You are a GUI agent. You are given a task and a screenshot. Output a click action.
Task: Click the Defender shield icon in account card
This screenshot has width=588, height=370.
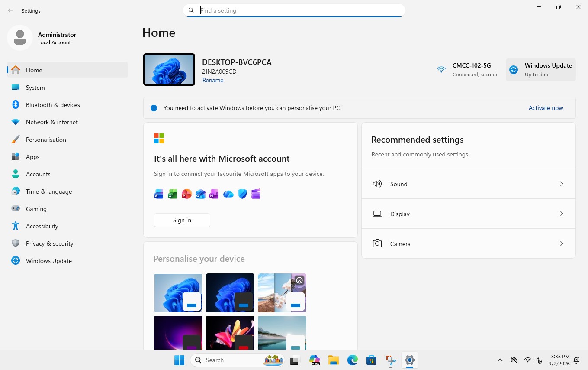[x=242, y=194]
